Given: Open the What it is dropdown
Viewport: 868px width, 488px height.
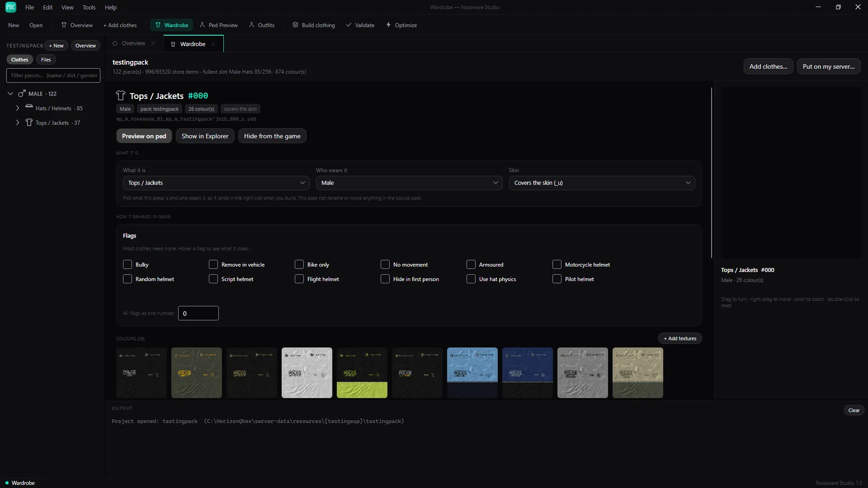Looking at the screenshot, I should click(x=216, y=183).
